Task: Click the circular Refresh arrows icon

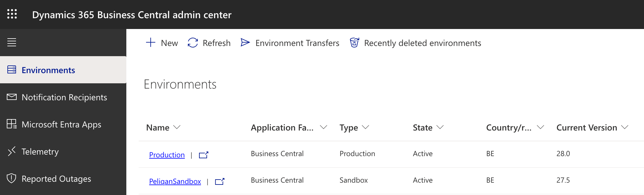Action: 193,43
